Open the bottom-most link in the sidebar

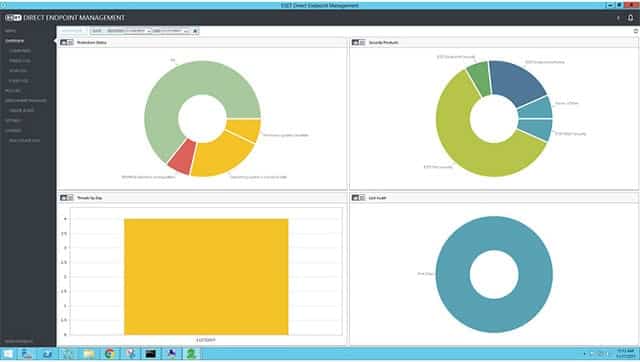[x=18, y=341]
